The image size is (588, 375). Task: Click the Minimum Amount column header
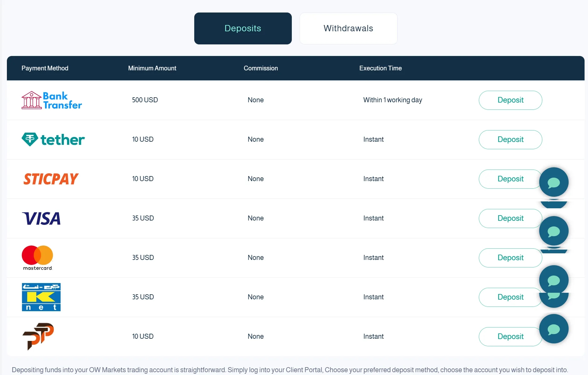tap(152, 68)
